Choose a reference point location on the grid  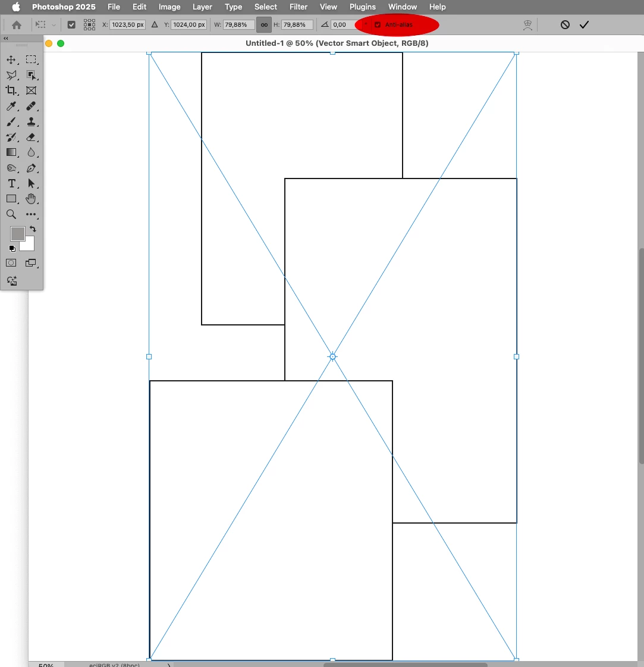(x=89, y=24)
